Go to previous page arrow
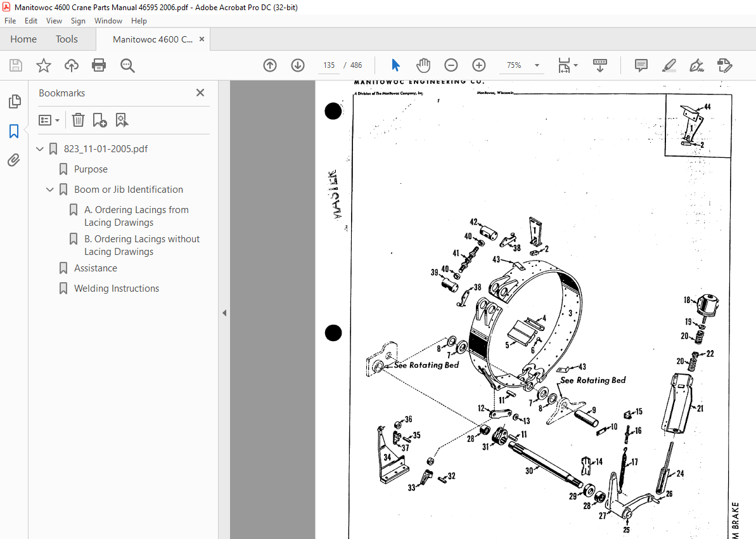 point(270,65)
